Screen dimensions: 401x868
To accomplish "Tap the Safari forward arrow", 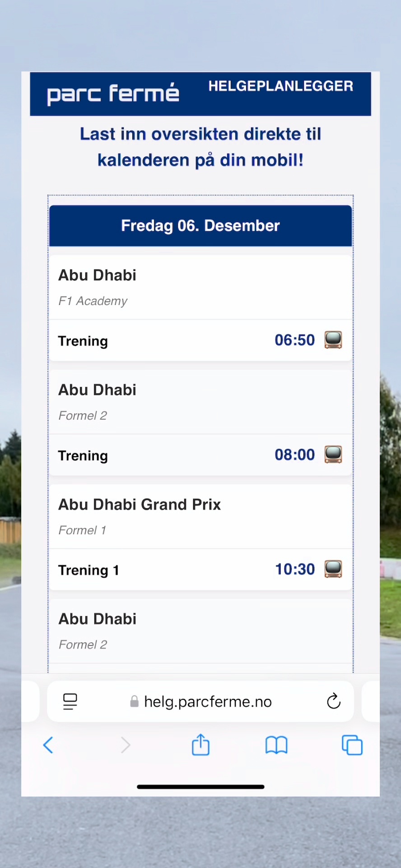I will click(x=126, y=745).
